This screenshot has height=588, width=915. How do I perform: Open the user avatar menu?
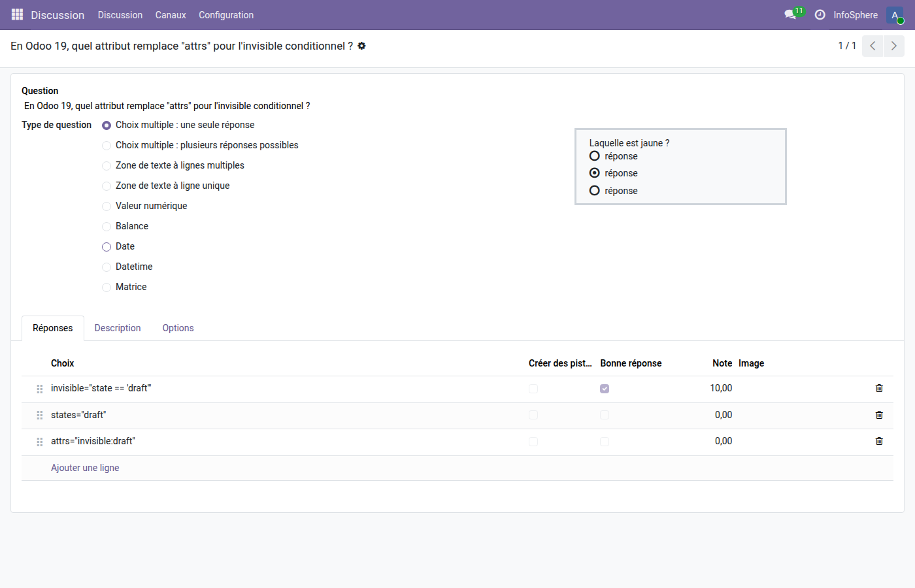pyautogui.click(x=895, y=14)
